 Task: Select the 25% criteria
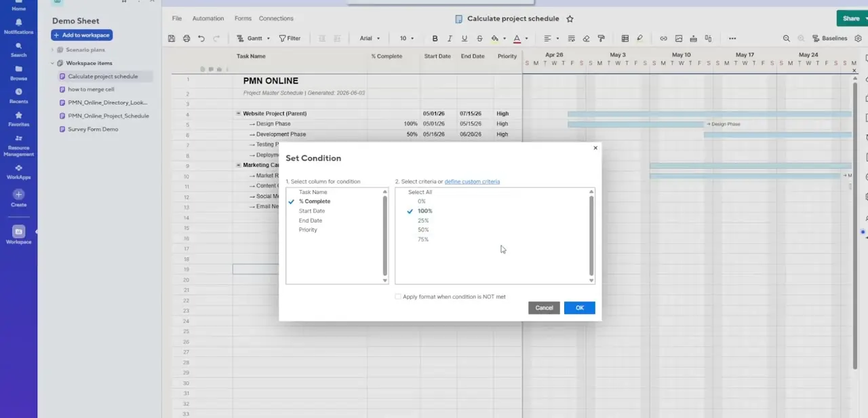(423, 221)
